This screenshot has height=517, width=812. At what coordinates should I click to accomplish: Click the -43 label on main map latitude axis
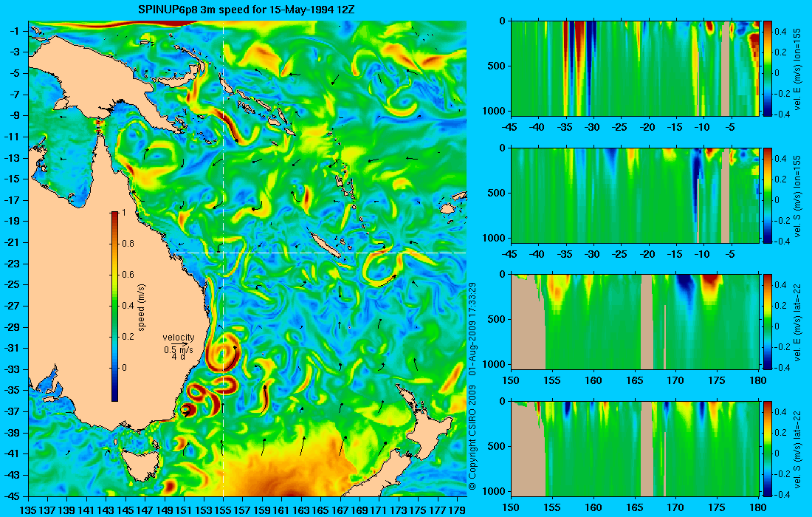pyautogui.click(x=13, y=474)
